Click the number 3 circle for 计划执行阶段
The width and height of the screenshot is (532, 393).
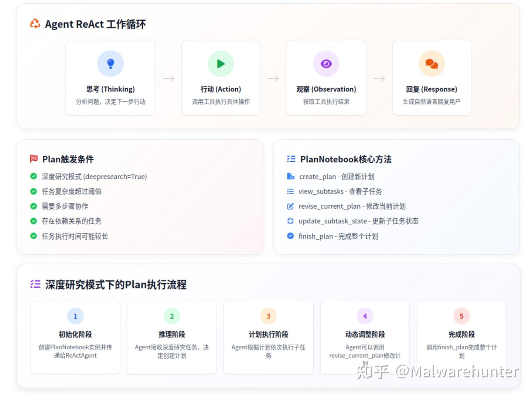(x=269, y=316)
